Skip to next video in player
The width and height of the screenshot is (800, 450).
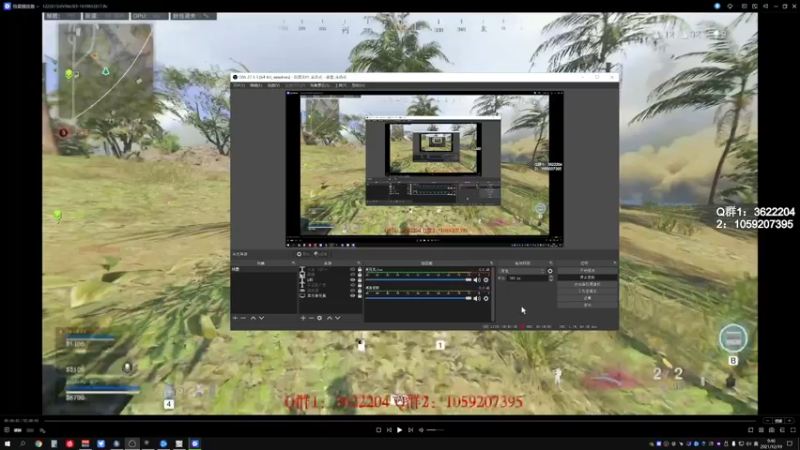410,430
